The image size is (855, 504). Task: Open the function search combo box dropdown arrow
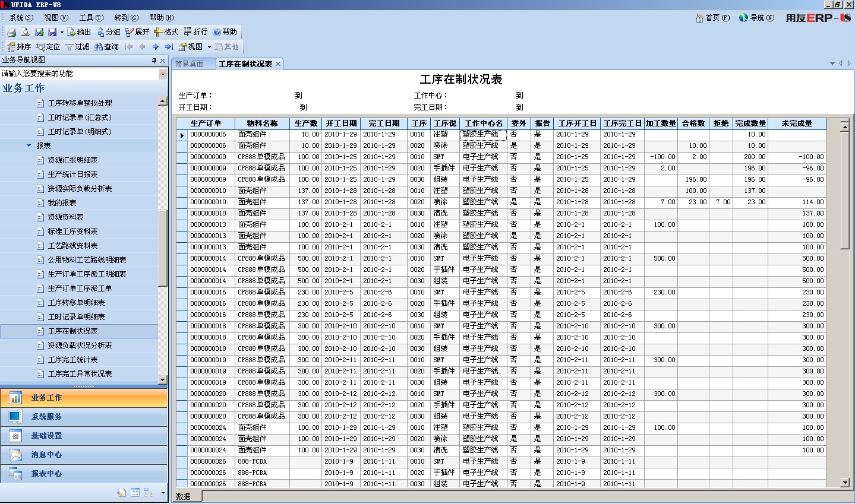tap(163, 74)
